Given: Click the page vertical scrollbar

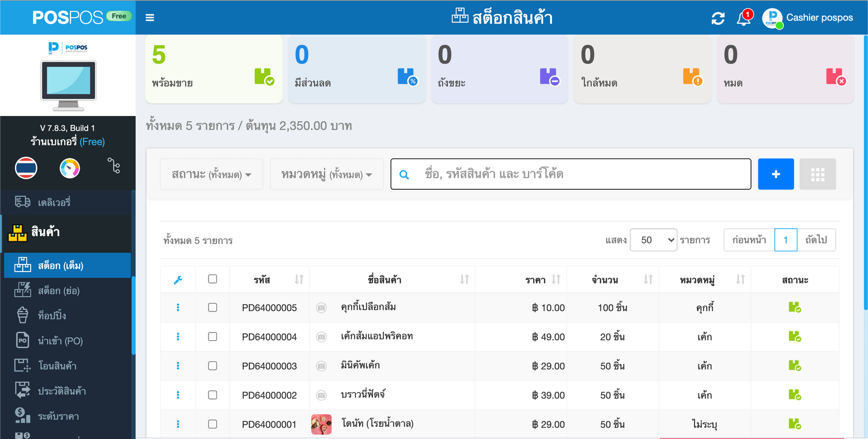Looking at the screenshot, I should tap(865, 173).
